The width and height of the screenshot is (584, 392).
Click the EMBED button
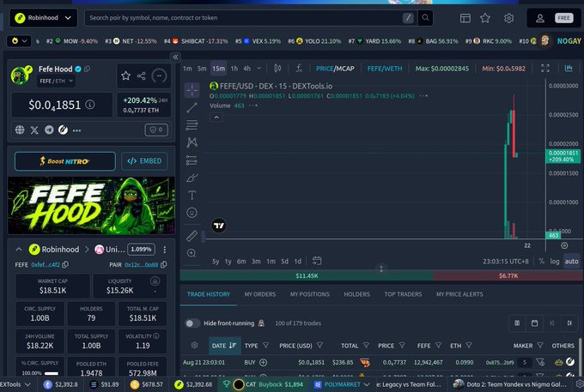click(x=144, y=161)
